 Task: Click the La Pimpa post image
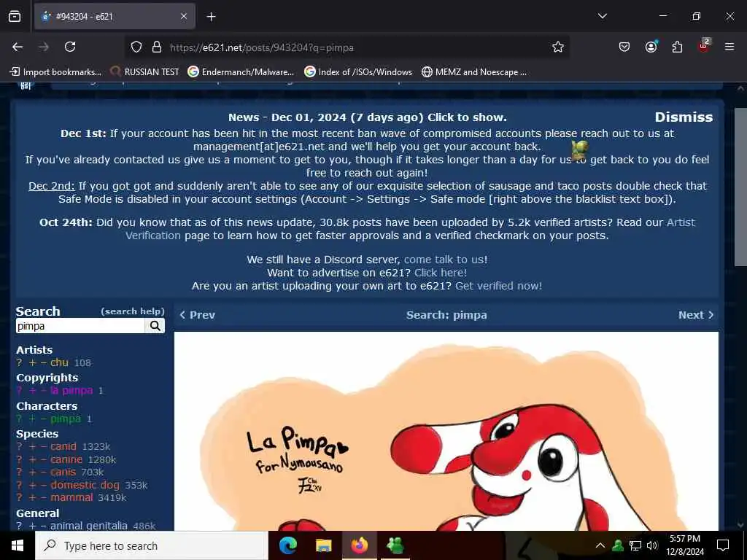[446, 431]
